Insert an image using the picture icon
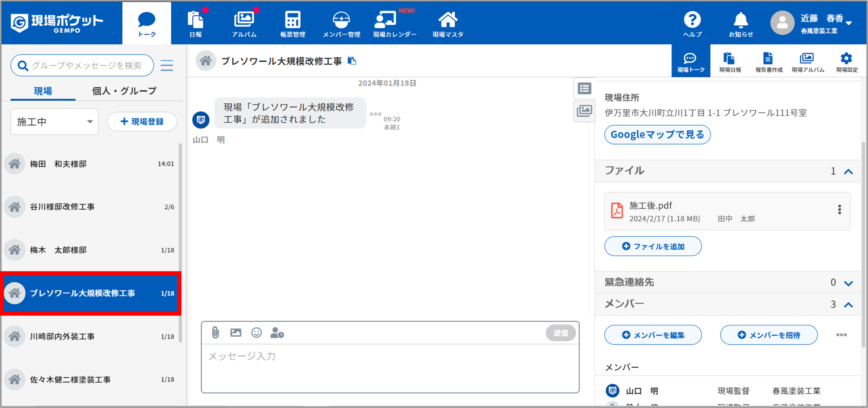The width and height of the screenshot is (868, 408). pos(236,332)
